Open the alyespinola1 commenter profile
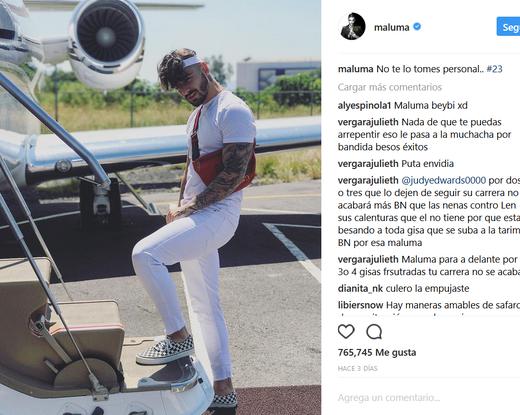The height and width of the screenshot is (415, 520). (x=364, y=106)
